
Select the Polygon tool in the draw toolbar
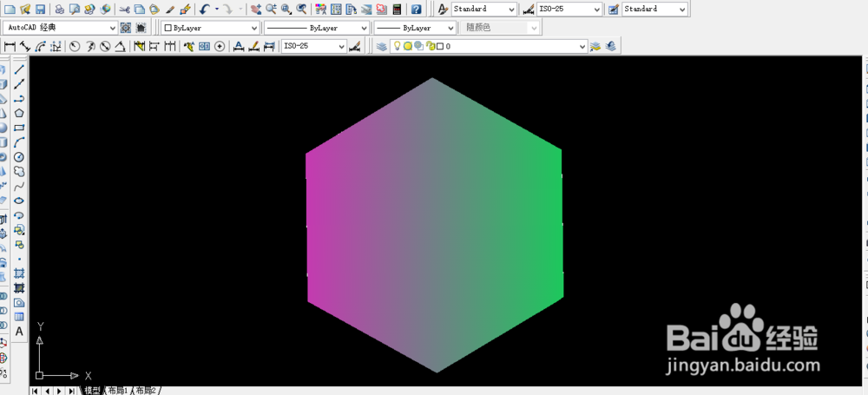19,113
